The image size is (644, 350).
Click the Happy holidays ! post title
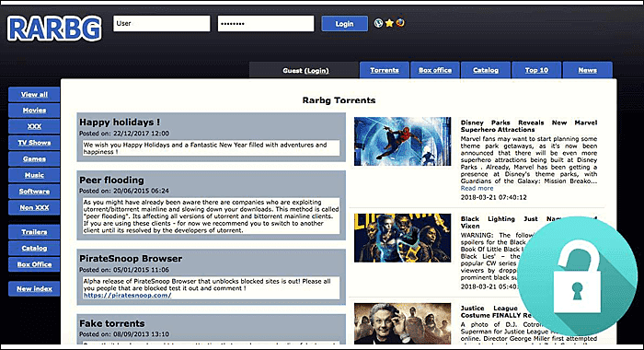pos(120,122)
